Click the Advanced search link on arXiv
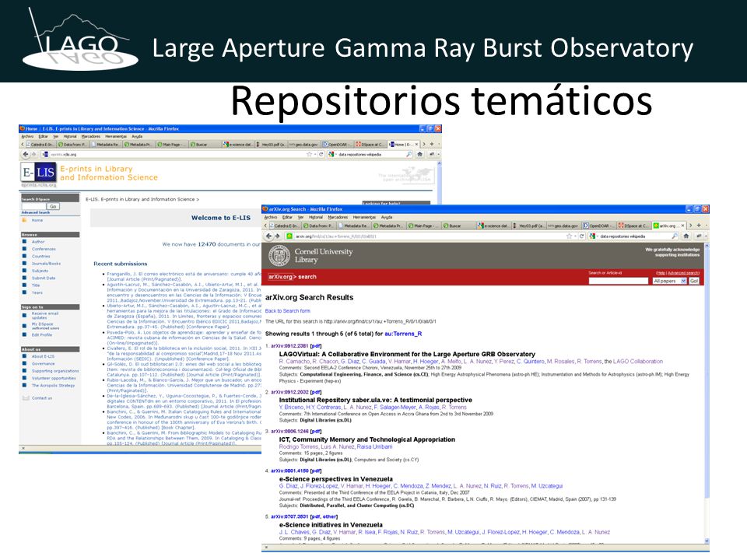This screenshot has width=747, height=560. [x=682, y=273]
